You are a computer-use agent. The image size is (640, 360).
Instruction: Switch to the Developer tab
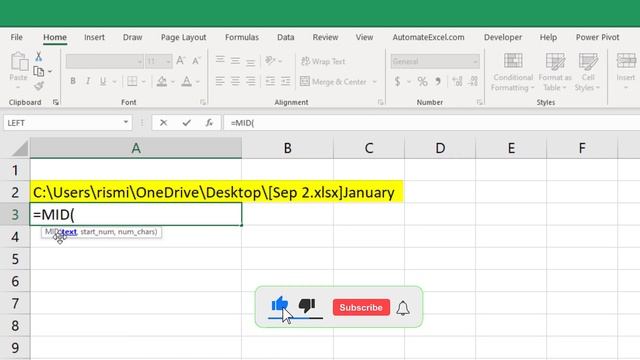click(503, 37)
